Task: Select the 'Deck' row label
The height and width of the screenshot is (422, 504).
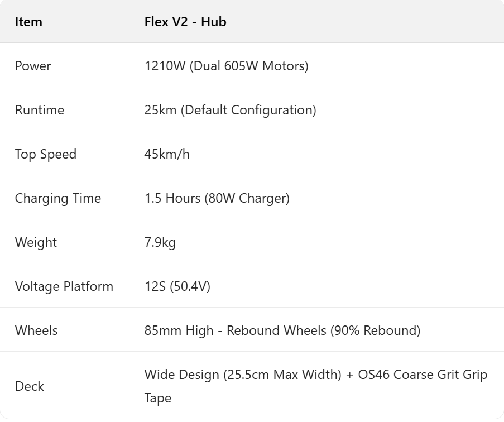Action: (29, 386)
